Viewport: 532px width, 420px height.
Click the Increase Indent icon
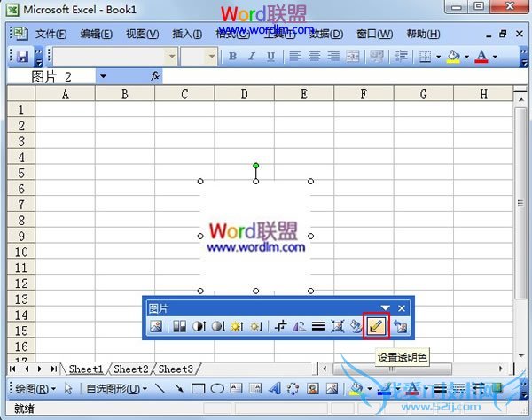(402, 57)
